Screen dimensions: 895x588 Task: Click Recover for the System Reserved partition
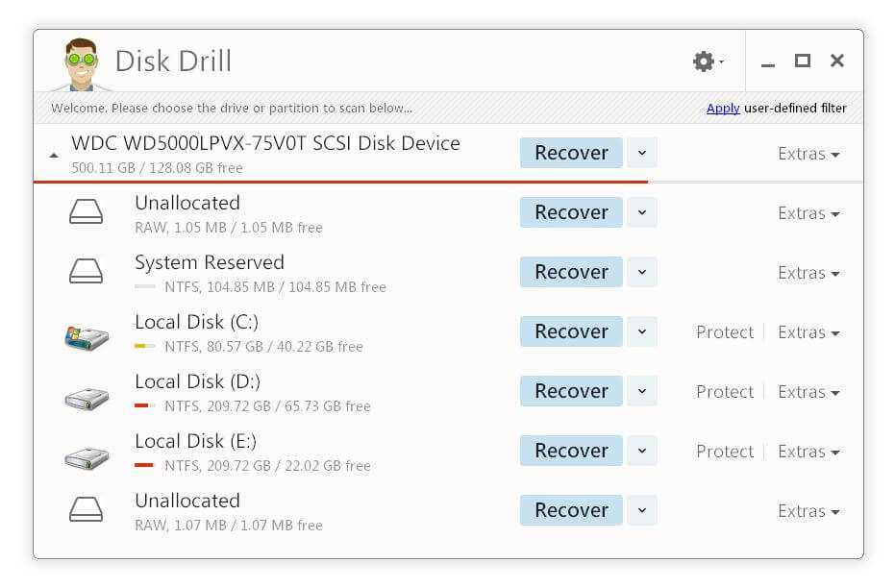(x=571, y=272)
